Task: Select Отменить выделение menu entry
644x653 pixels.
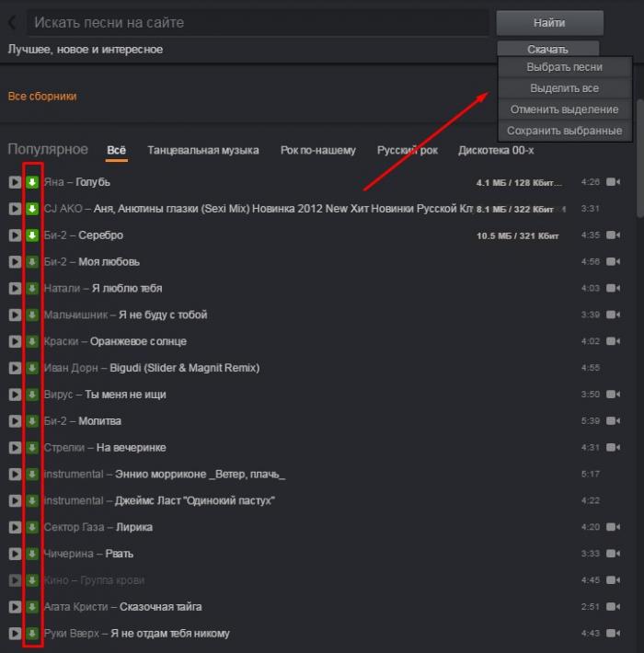Action: 564,109
